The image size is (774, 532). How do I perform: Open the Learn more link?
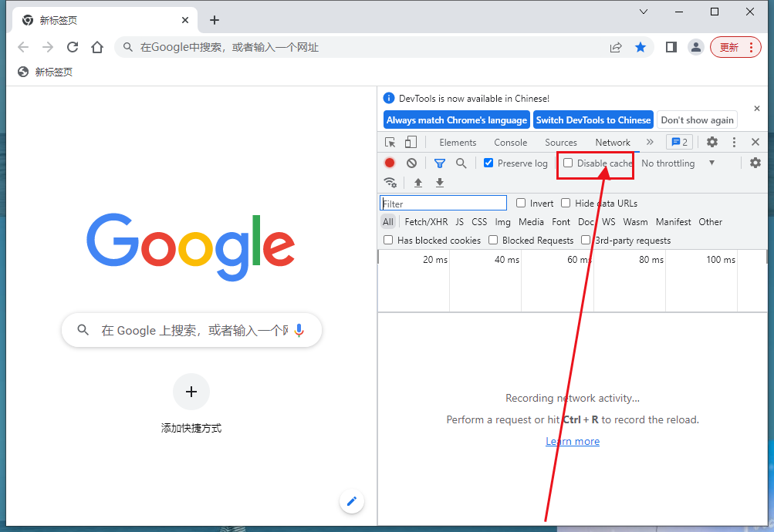coord(573,441)
